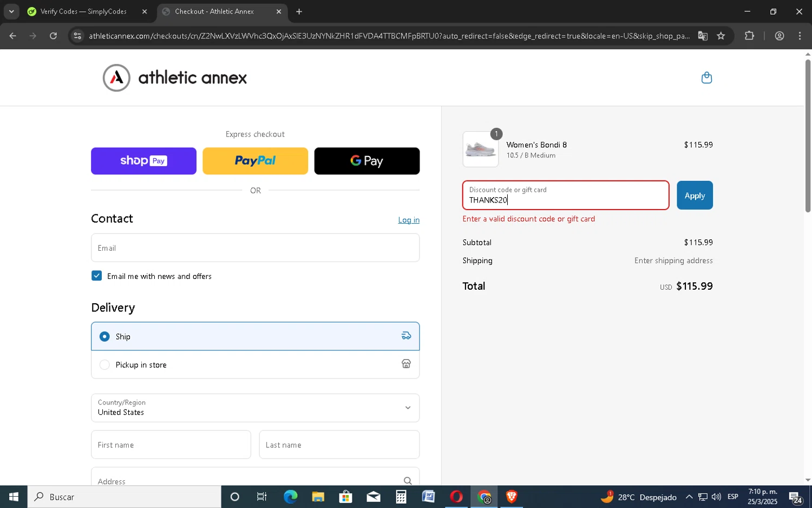Select the Ship delivery radio option
Image resolution: width=812 pixels, height=508 pixels.
coord(104,336)
